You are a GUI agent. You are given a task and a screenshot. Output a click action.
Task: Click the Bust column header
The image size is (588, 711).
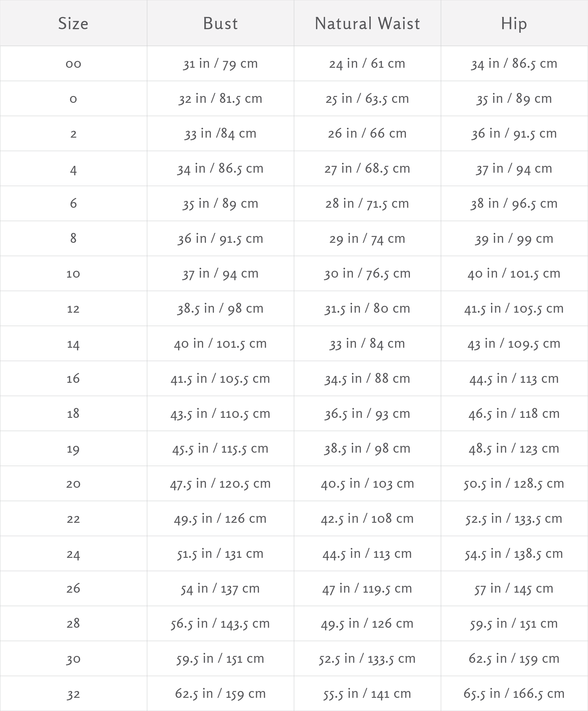tap(220, 24)
